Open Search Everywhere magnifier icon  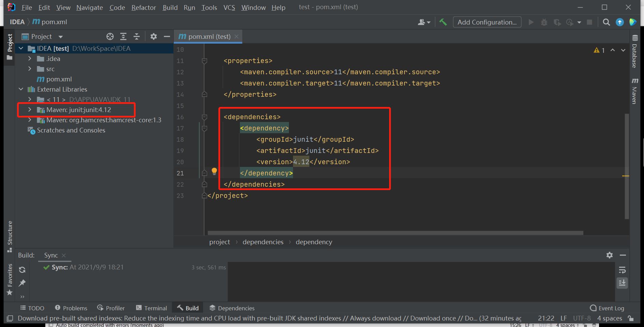point(606,22)
